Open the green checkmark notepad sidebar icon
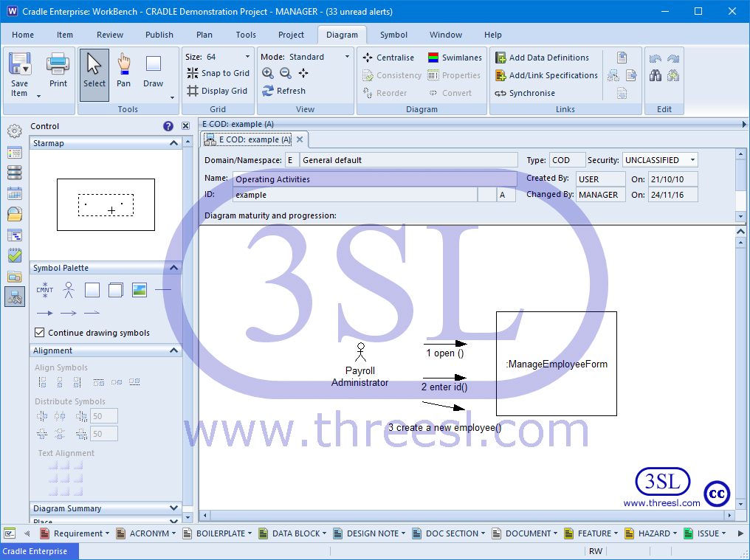Screen dimensions: 750x560 15,256
